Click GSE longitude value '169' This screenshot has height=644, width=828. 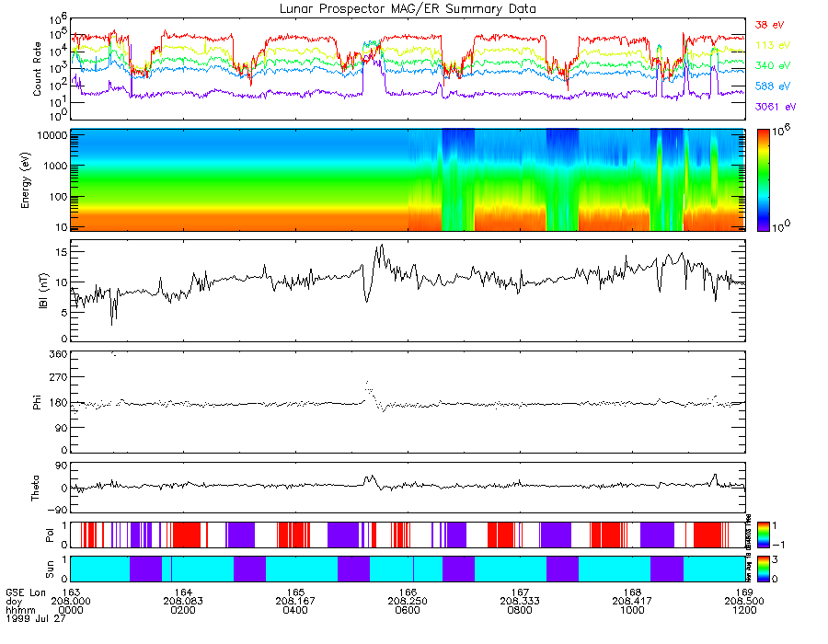[744, 592]
